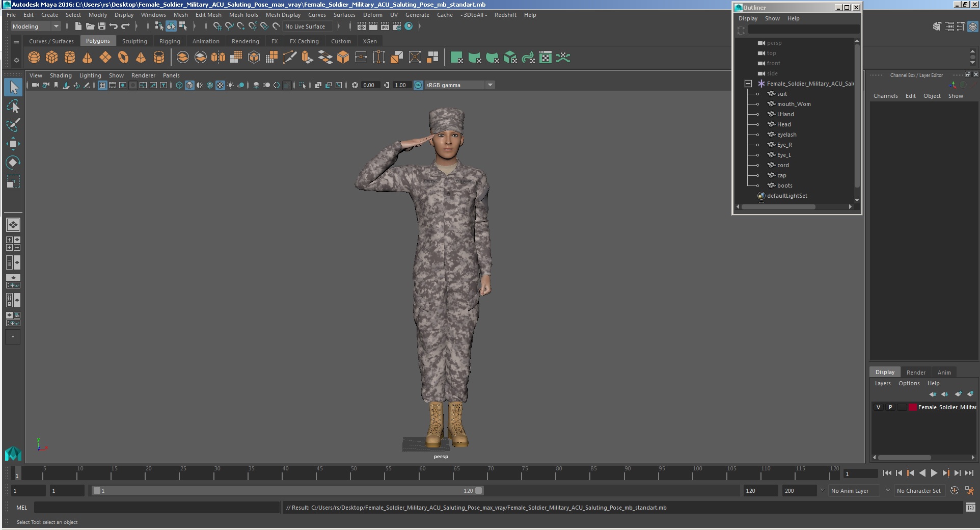This screenshot has height=530, width=980.
Task: Open the Mesh Tools menu
Action: [243, 15]
